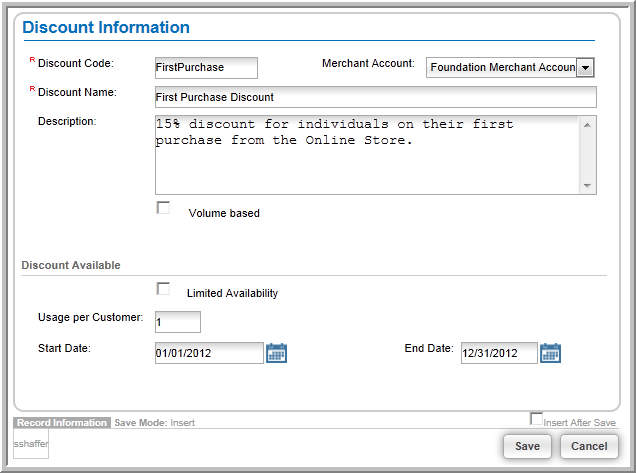Click the sshaffer user box
This screenshot has width=636, height=473.
tap(31, 444)
